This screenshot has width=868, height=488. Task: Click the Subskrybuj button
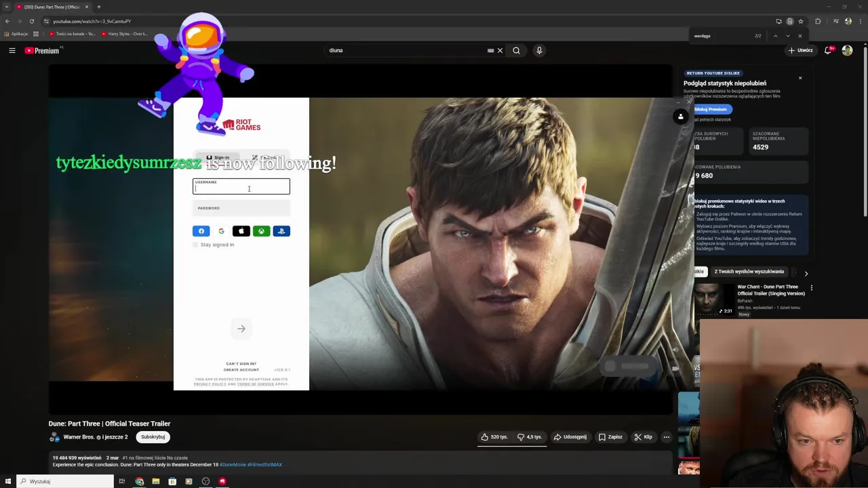coord(153,437)
